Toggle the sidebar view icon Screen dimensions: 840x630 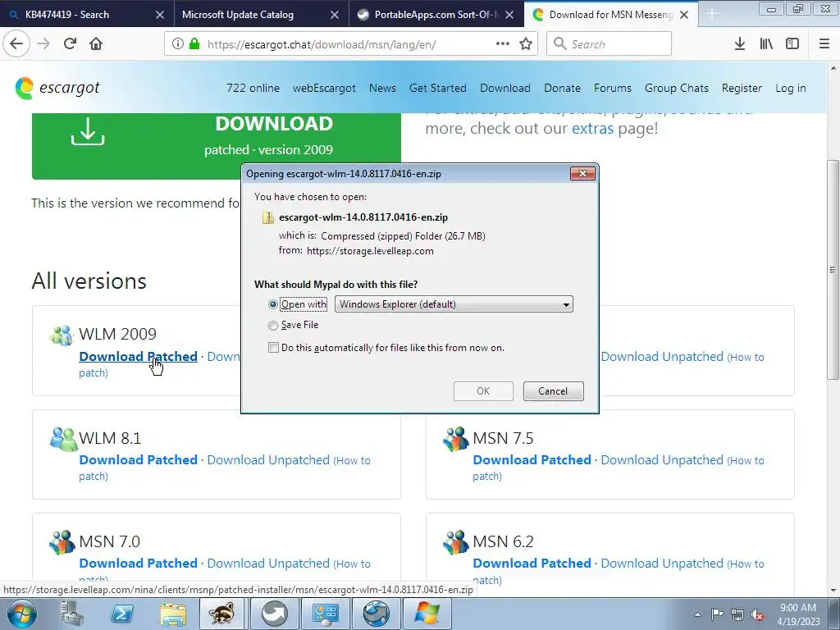(x=792, y=44)
